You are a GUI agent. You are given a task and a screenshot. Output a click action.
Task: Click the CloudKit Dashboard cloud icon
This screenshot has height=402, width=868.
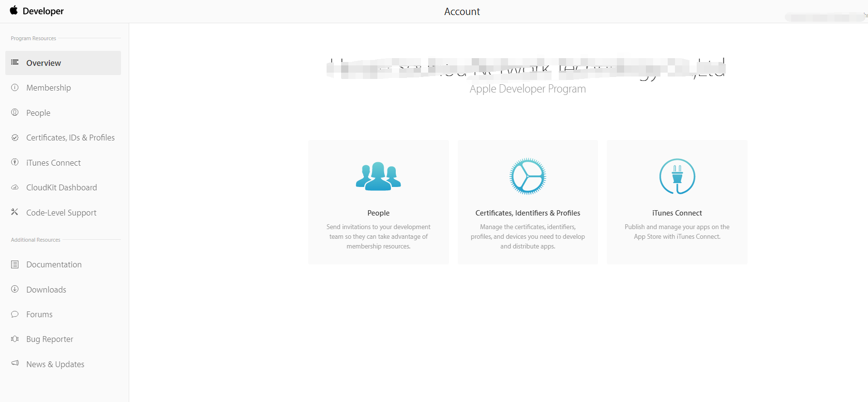(15, 187)
